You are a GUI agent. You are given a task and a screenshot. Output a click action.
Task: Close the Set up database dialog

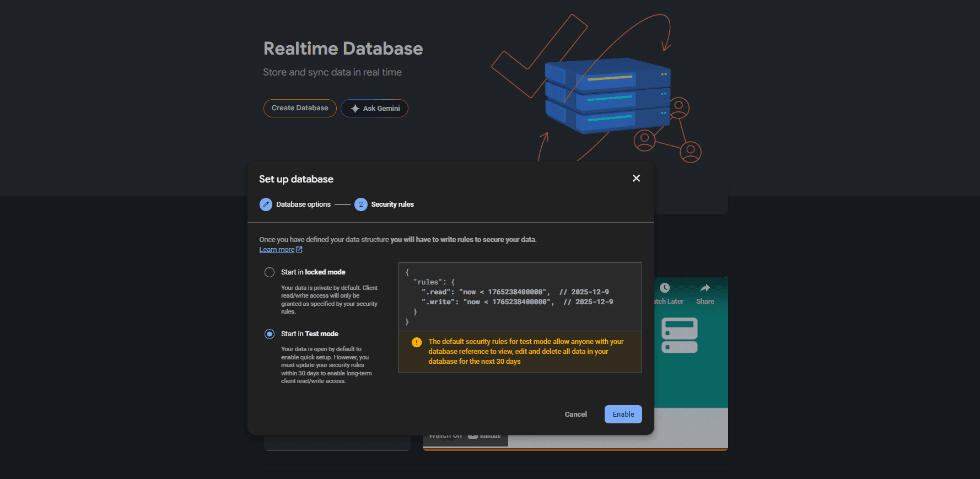[x=636, y=178]
